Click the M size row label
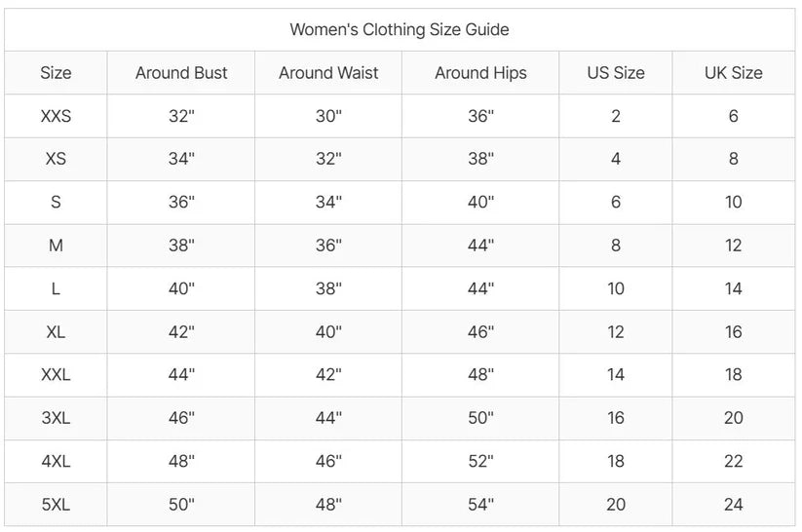 pos(56,246)
